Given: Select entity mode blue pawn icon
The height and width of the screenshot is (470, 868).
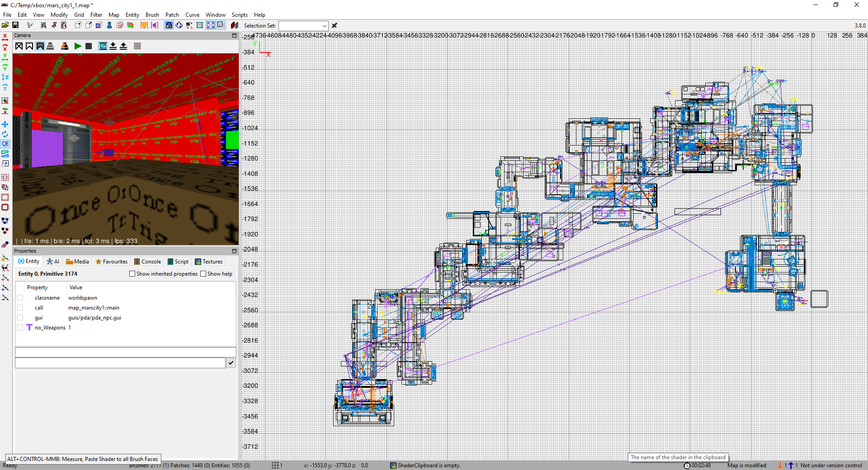Looking at the screenshot, I should pos(109,25).
